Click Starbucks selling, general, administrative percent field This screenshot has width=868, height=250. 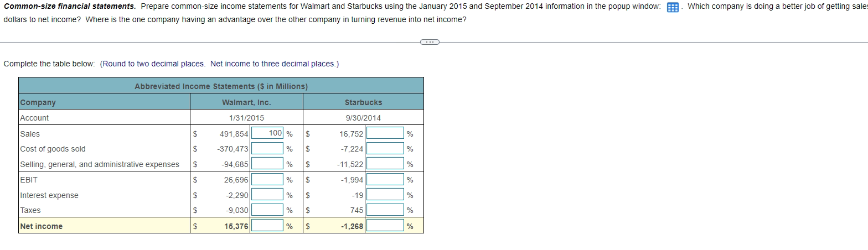[385, 164]
